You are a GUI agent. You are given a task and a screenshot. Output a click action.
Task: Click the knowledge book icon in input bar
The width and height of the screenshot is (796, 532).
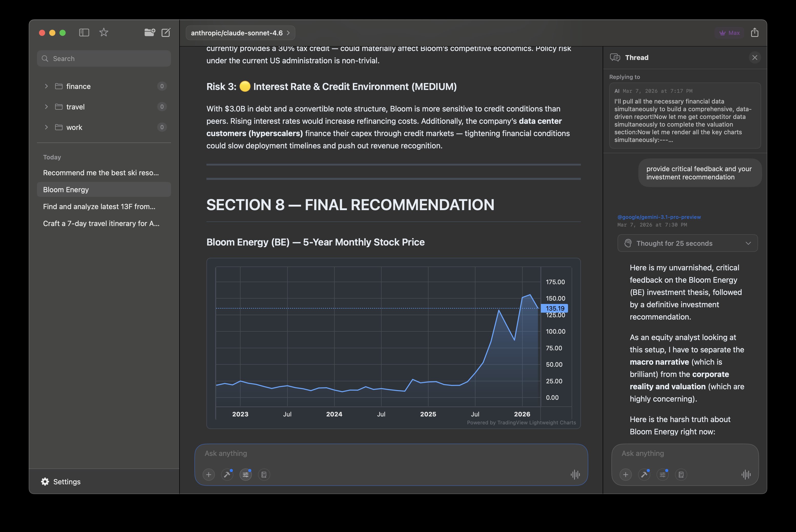click(264, 475)
